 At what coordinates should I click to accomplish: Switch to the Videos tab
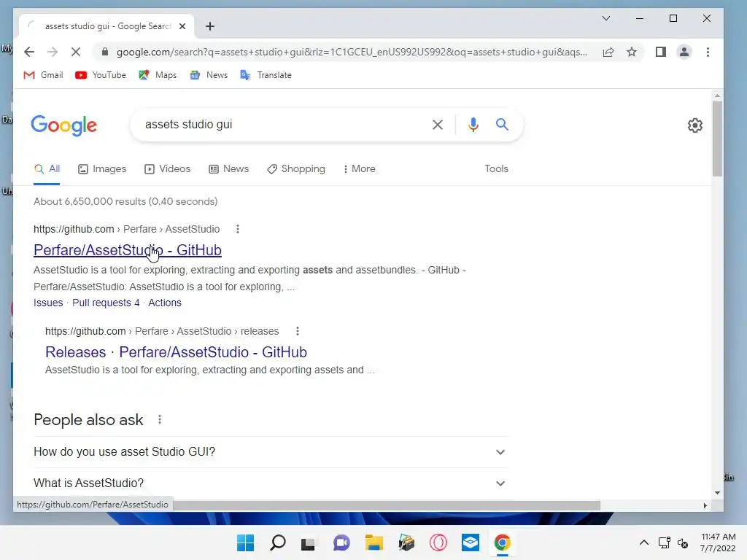pos(167,169)
